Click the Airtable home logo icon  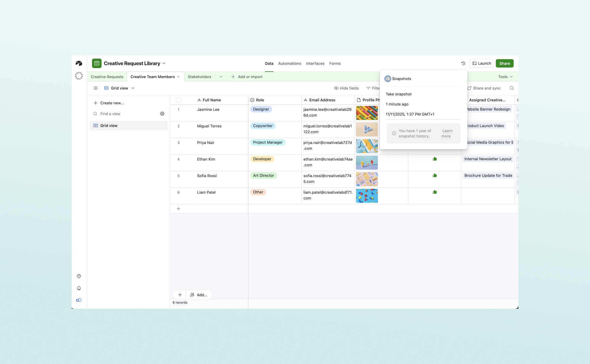79,63
